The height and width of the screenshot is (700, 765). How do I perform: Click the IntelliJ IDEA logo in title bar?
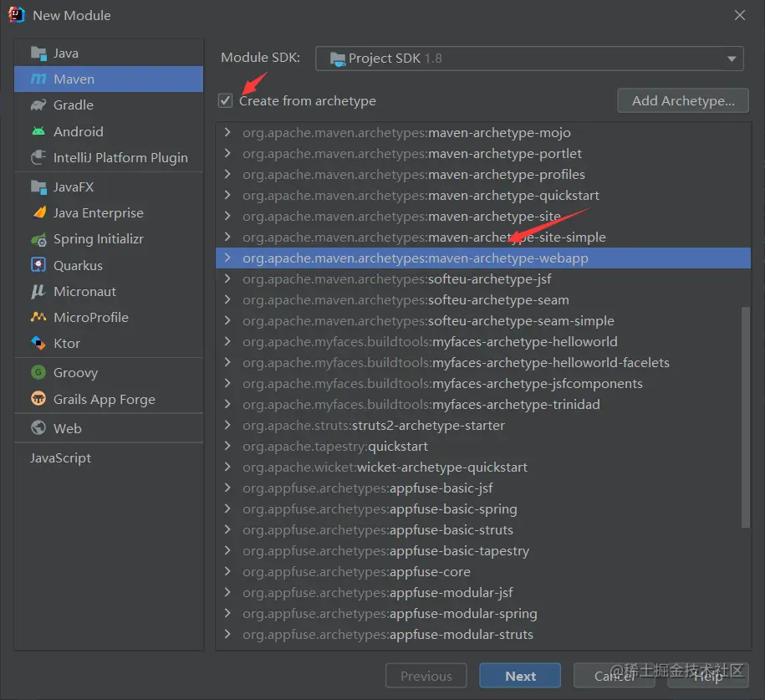coord(17,15)
